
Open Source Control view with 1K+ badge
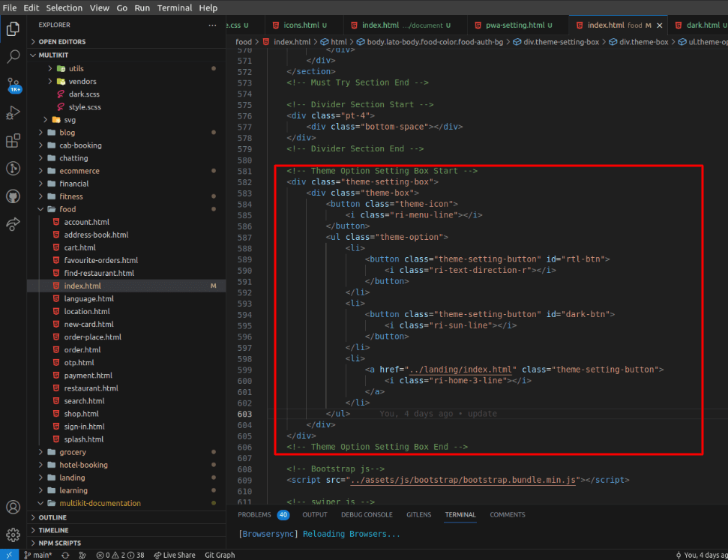click(x=13, y=84)
